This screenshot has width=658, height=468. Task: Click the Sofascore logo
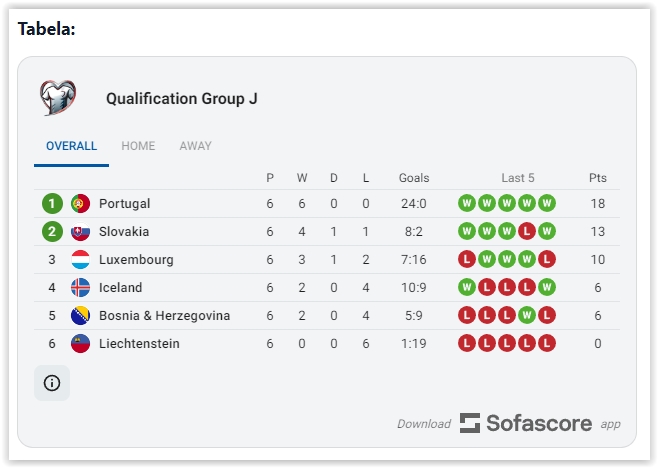pyautogui.click(x=526, y=423)
